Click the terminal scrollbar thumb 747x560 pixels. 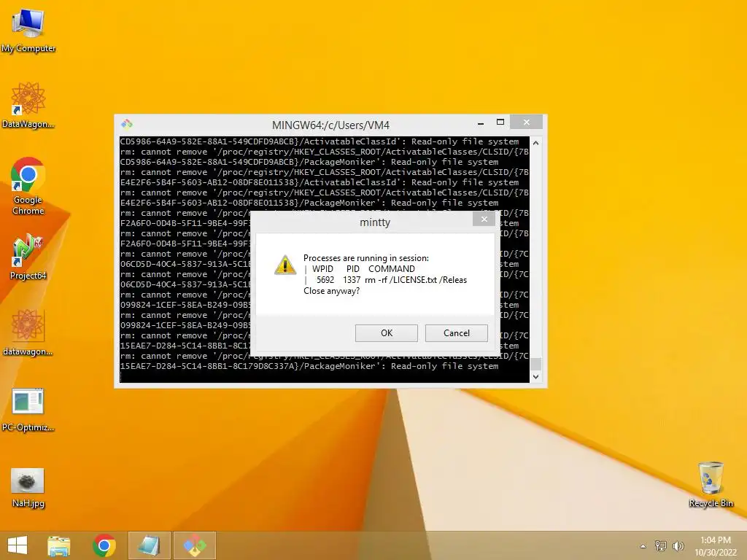[536, 363]
